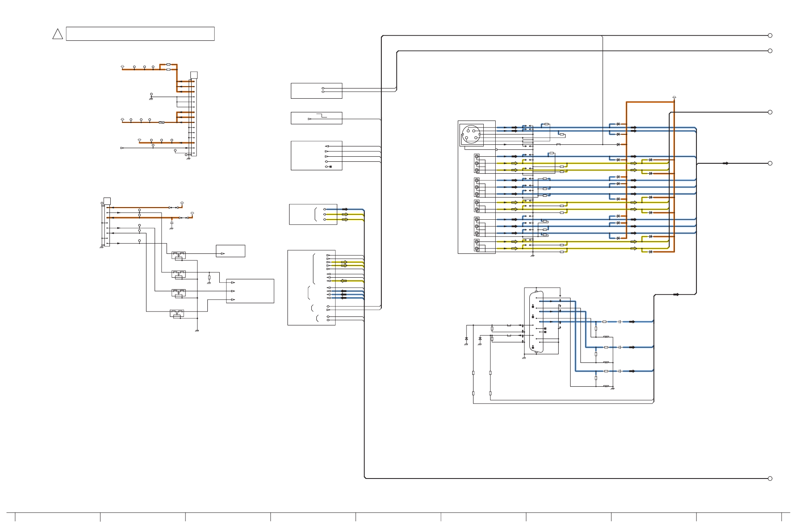Click the capacitor symbol on top blue D-sub output
The width and height of the screenshot is (791, 532).
pyautogui.click(x=620, y=322)
